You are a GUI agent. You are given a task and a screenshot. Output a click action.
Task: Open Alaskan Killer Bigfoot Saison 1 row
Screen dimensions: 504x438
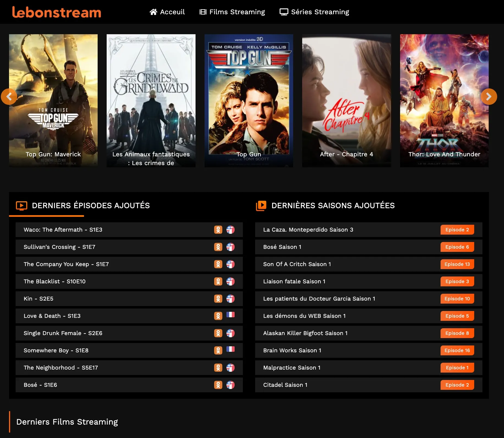point(369,333)
